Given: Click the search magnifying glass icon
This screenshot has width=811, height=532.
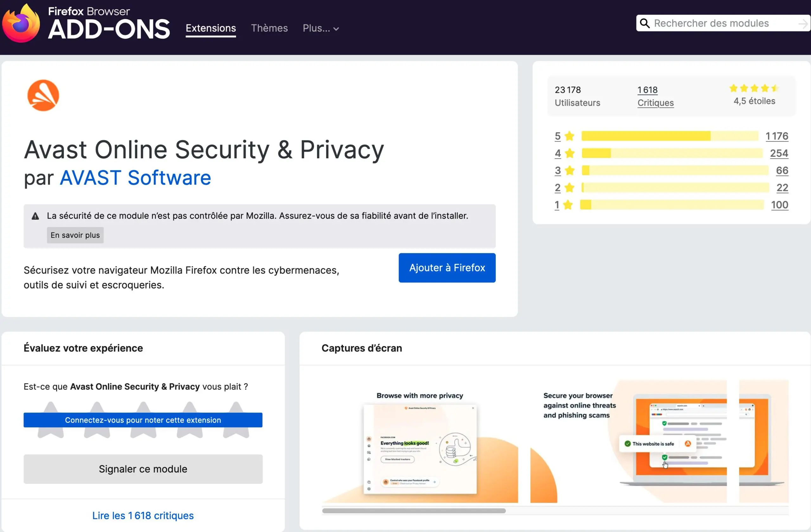Looking at the screenshot, I should [644, 23].
